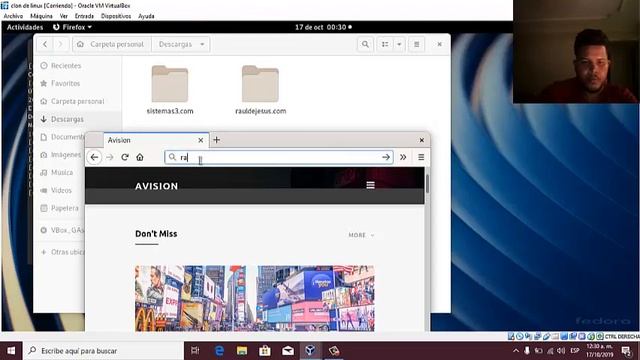This screenshot has height=360, width=640.
Task: Open the rauldejesus.com folder
Action: pyautogui.click(x=260, y=90)
